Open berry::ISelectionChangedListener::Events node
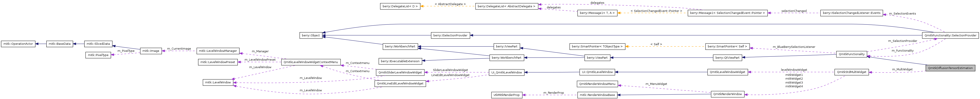 click(851, 13)
